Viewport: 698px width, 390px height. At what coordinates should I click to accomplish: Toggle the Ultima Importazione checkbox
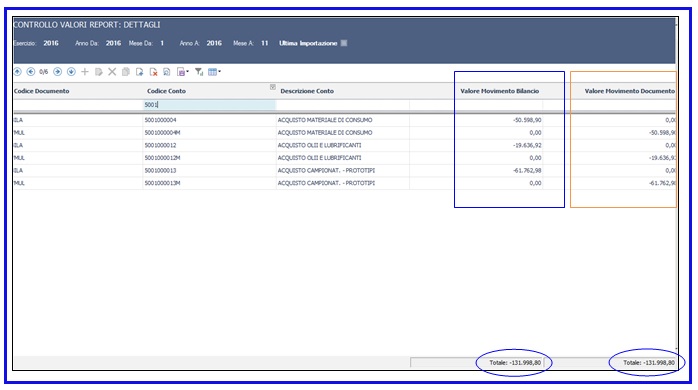(x=344, y=43)
